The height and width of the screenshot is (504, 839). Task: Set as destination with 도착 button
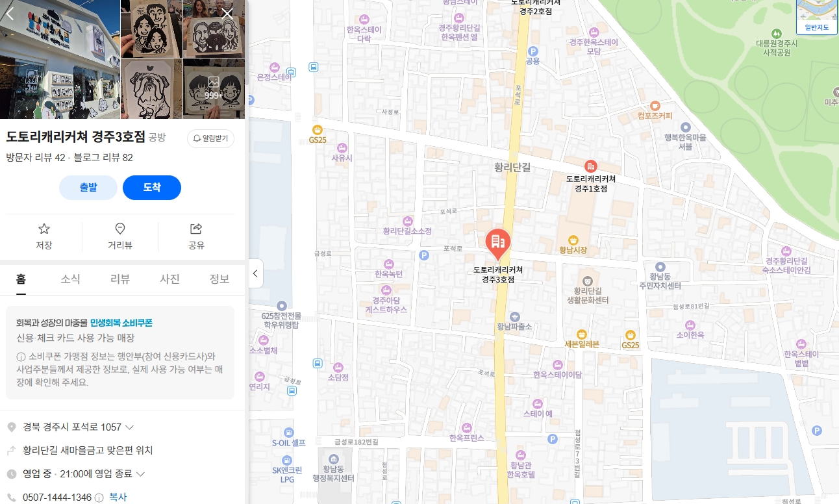[152, 188]
